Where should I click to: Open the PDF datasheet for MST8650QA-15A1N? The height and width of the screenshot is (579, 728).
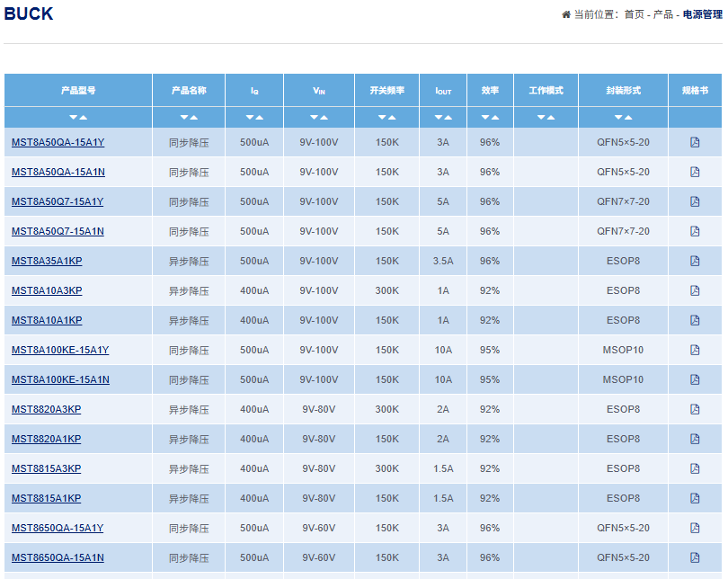point(695,557)
